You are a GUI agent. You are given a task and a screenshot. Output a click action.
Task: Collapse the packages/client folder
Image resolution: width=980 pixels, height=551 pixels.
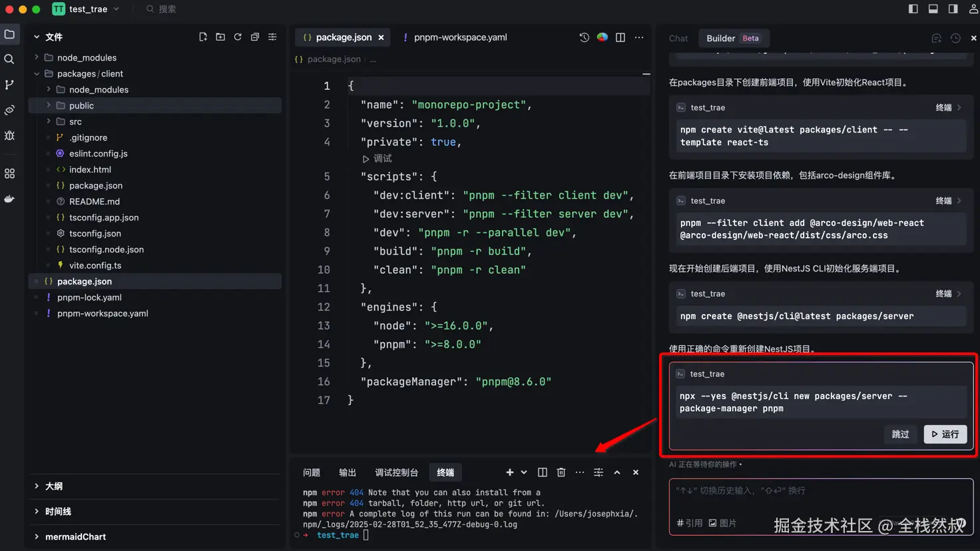point(37,73)
